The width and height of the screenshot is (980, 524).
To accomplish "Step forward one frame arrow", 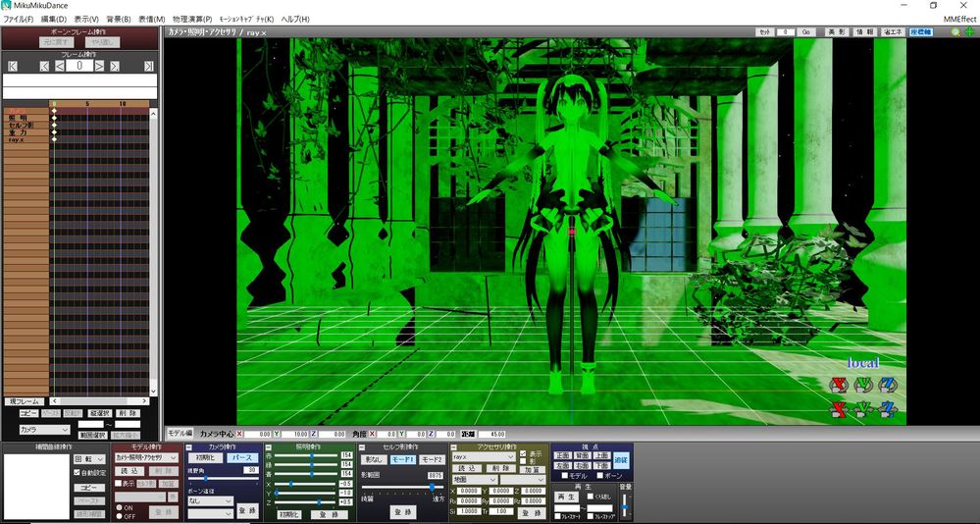I will pyautogui.click(x=99, y=66).
